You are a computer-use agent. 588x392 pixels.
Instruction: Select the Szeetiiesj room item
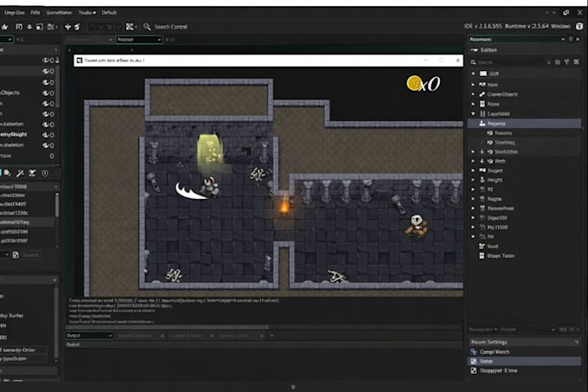504,143
